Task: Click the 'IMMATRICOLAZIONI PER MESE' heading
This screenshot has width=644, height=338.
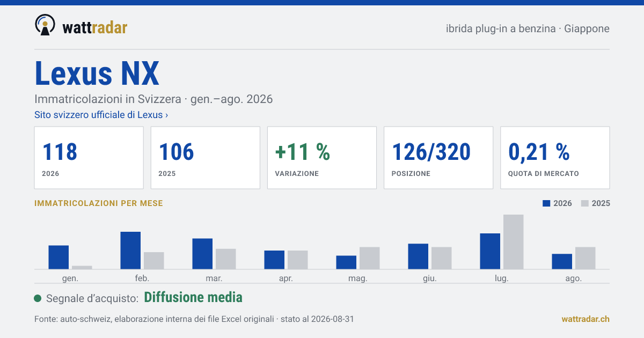Action: tap(99, 203)
